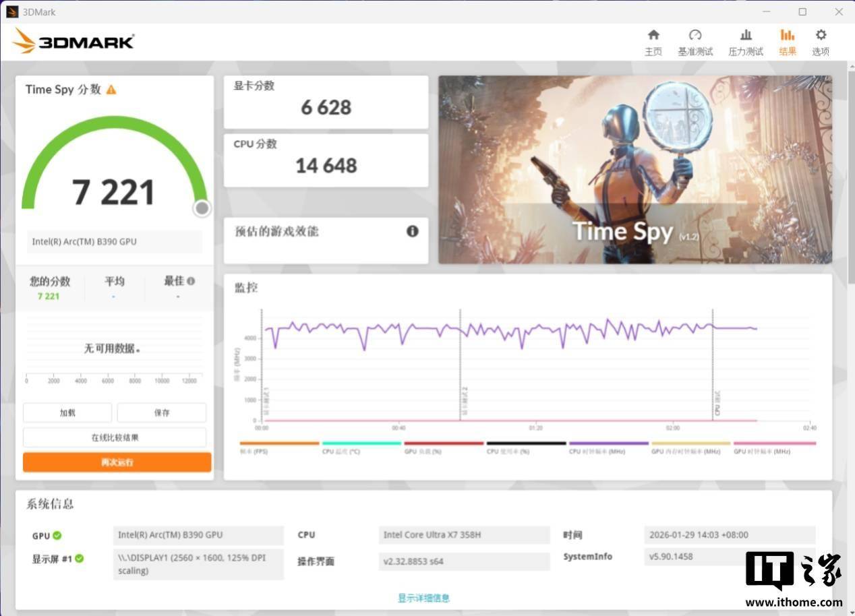Click the info icon next to 最佳
Viewport: 855px width, 616px height.
[191, 281]
